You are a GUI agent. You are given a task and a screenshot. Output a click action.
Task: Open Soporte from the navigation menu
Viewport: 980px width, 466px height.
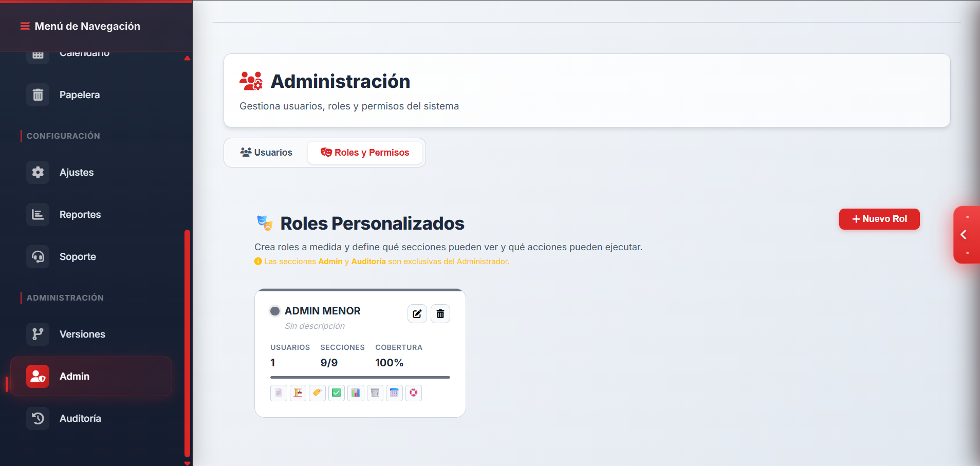pos(91,257)
